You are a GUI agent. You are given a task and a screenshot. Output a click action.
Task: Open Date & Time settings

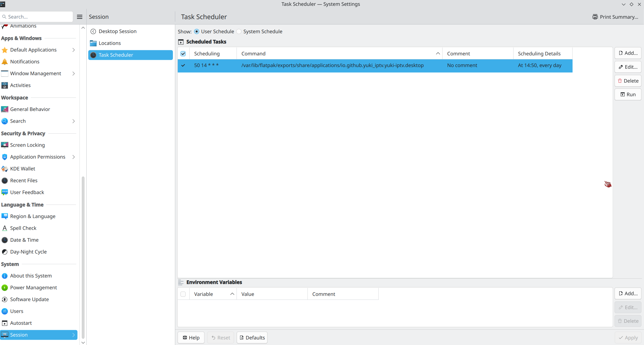(x=24, y=240)
